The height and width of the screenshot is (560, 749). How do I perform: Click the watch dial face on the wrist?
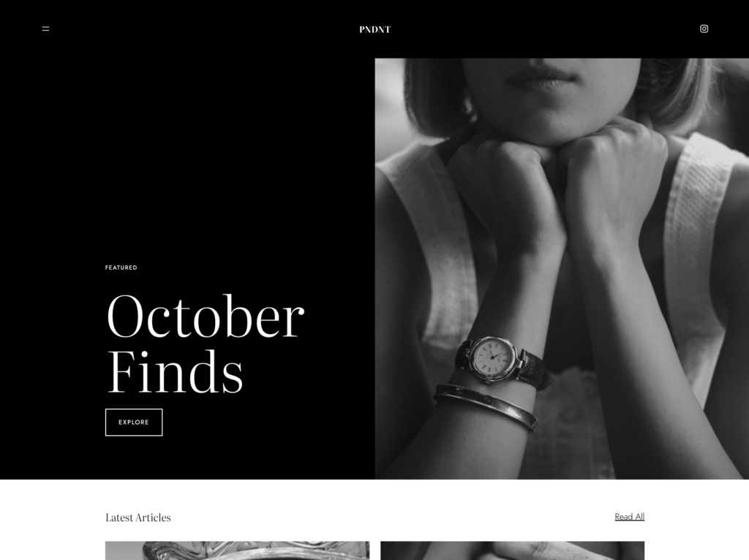pos(492,356)
